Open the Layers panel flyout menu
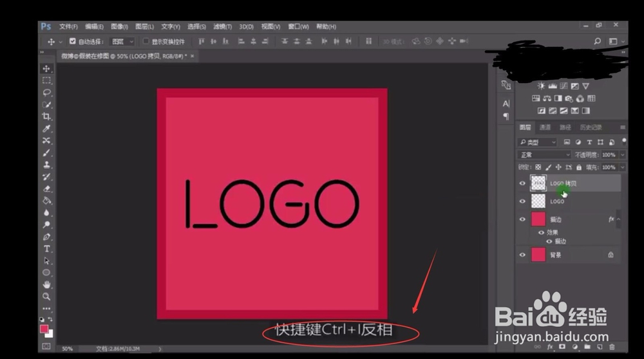644x359 pixels. pyautogui.click(x=623, y=127)
